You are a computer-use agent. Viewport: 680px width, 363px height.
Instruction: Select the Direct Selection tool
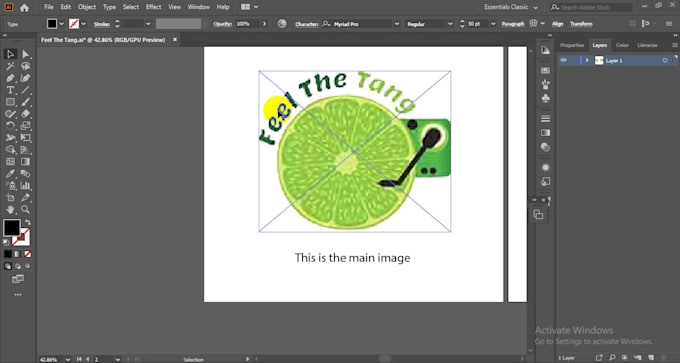pyautogui.click(x=26, y=54)
